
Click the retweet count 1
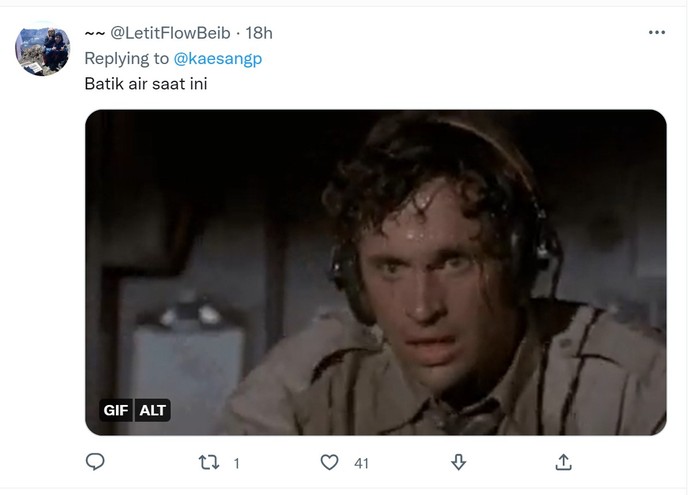click(237, 463)
